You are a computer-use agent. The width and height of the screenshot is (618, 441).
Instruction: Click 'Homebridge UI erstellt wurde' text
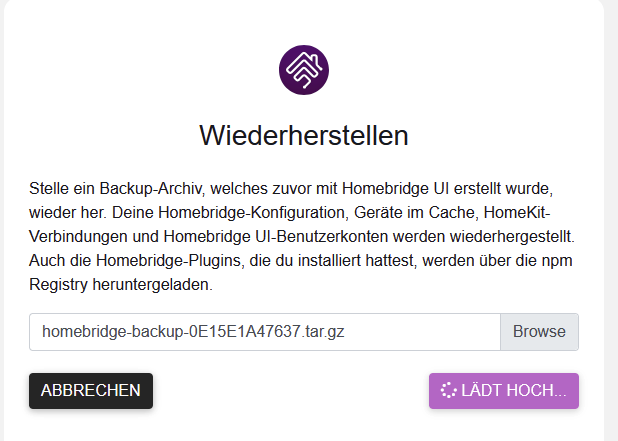tap(447, 189)
